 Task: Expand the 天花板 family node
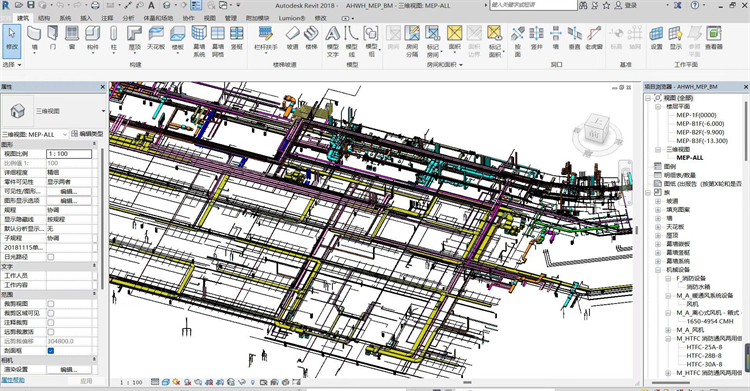659,227
